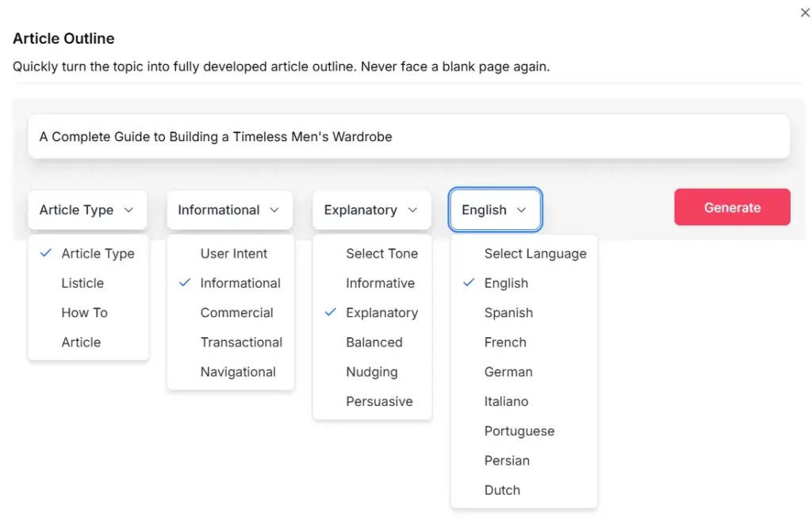Choose German as the output language
The width and height of the screenshot is (812, 525).
tap(508, 371)
